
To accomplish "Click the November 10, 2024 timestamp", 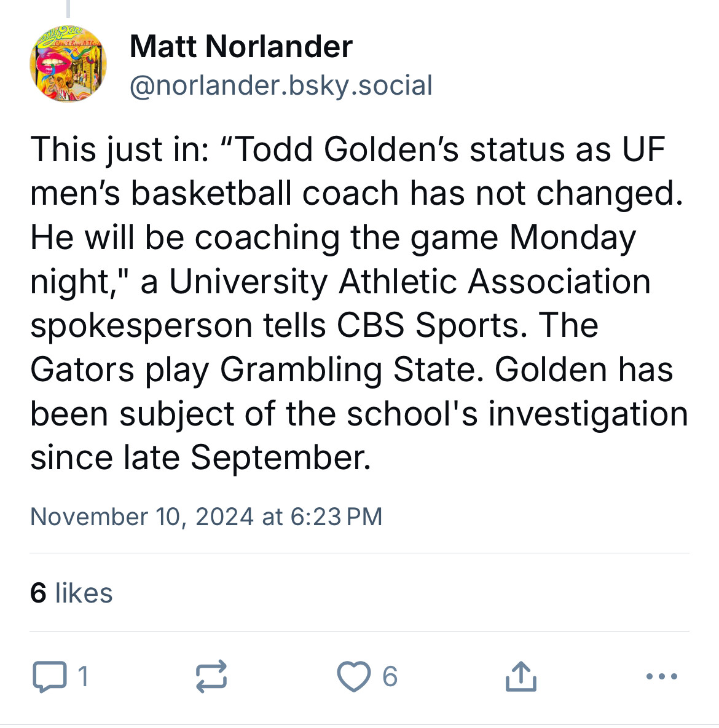I will tap(206, 516).
